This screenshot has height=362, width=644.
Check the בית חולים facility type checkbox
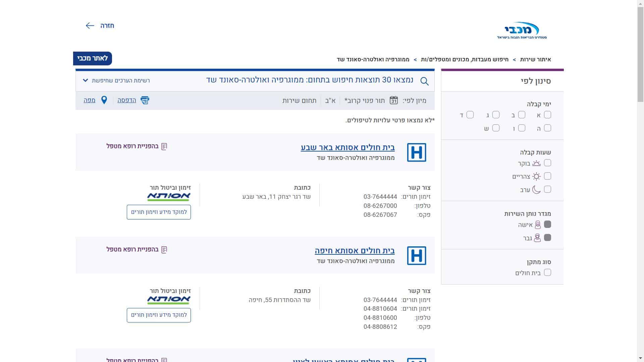coord(547,273)
